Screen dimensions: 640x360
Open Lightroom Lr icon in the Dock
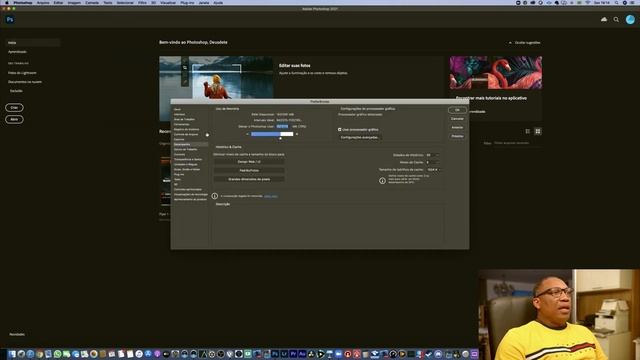tap(284, 354)
